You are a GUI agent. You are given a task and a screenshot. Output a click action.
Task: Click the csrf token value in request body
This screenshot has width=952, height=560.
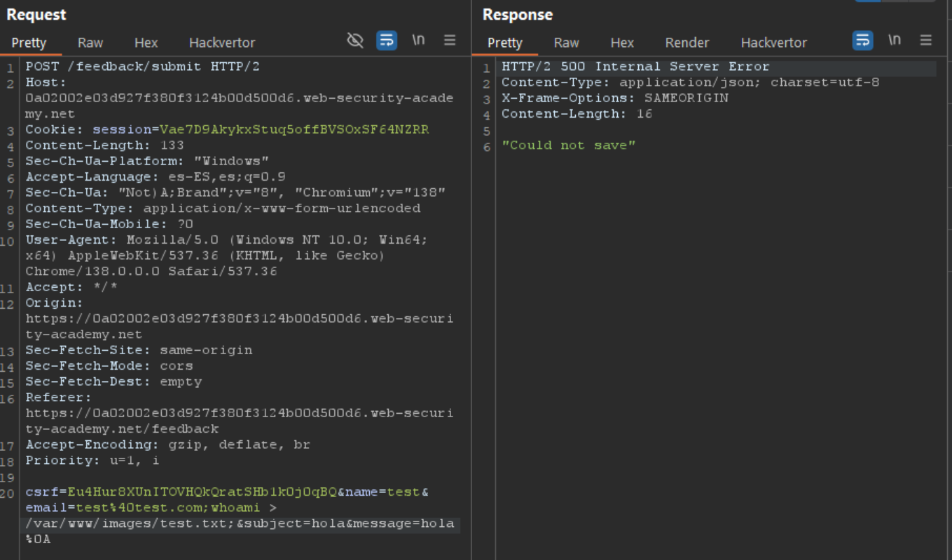(x=202, y=492)
